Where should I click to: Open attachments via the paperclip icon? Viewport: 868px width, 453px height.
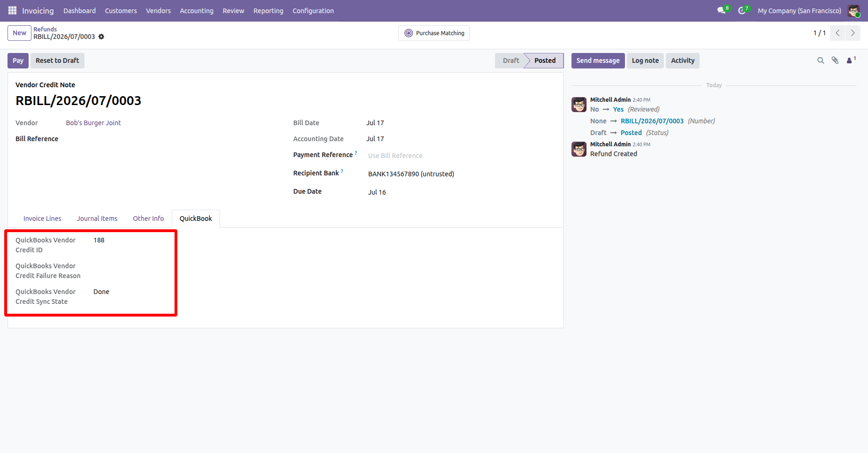coord(835,60)
